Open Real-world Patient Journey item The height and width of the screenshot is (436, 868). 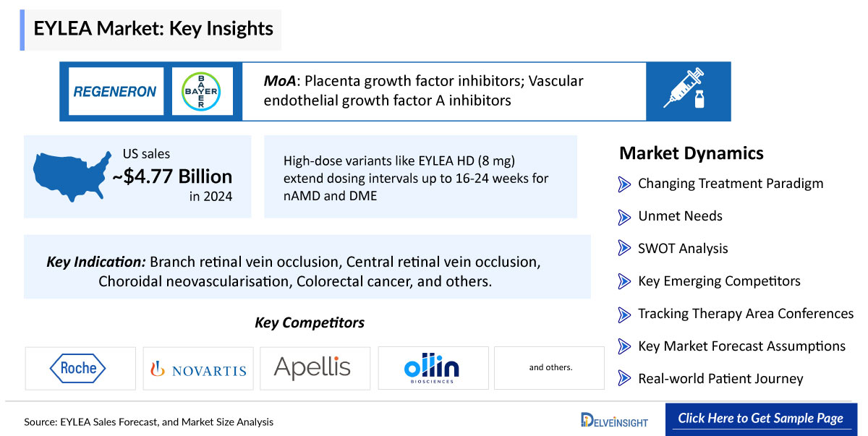pos(720,379)
